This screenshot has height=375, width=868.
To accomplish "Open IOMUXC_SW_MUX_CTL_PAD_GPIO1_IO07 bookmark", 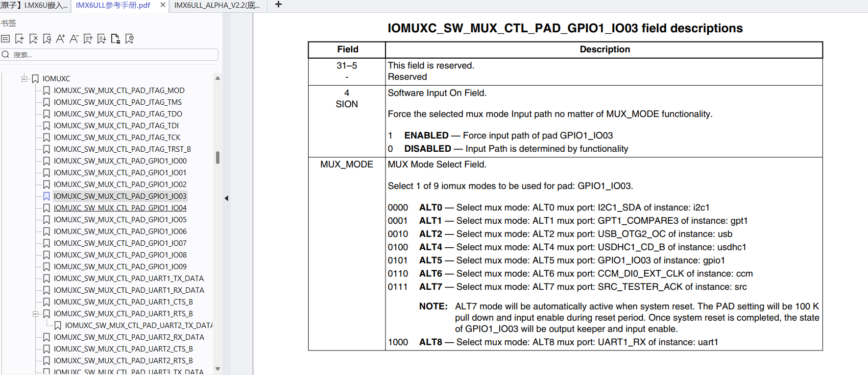I will (120, 243).
